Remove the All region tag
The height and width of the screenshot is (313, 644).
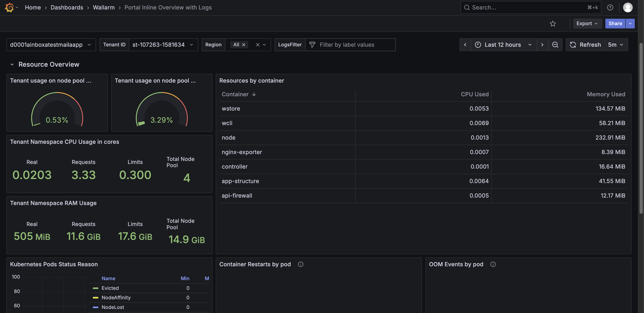point(244,45)
